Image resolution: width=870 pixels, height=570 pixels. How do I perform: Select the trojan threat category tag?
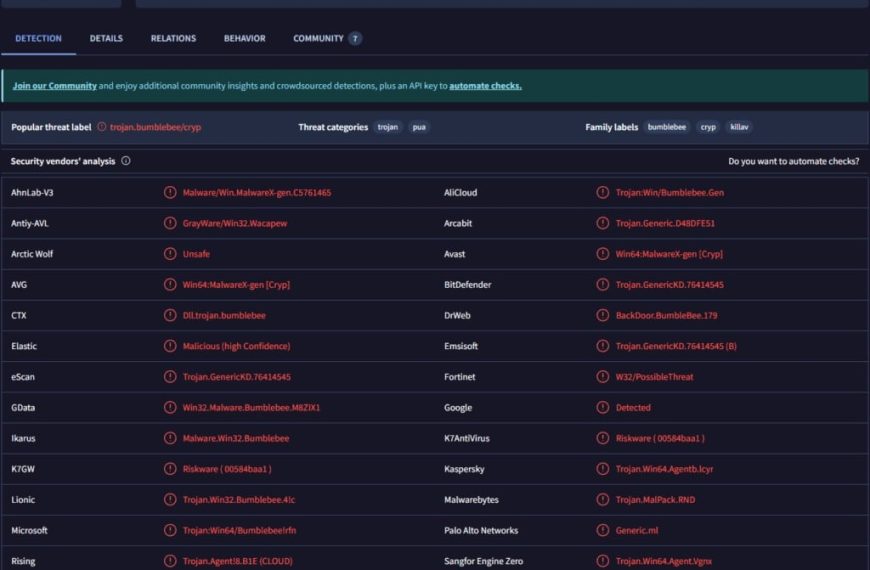pos(387,127)
